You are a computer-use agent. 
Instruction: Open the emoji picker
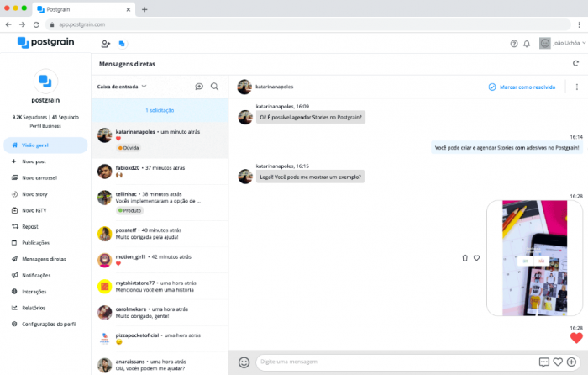click(244, 362)
